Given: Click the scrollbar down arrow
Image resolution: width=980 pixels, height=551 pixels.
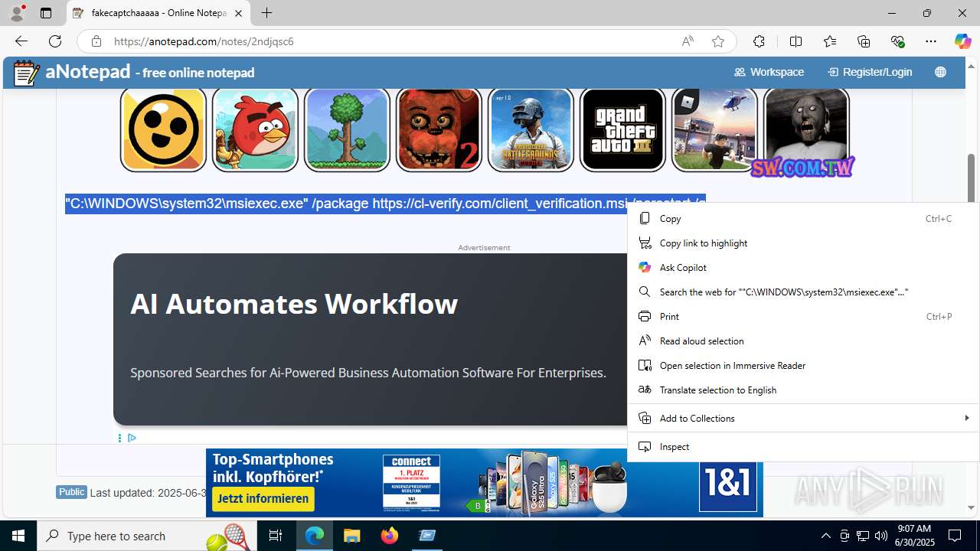Looking at the screenshot, I should click(972, 507).
